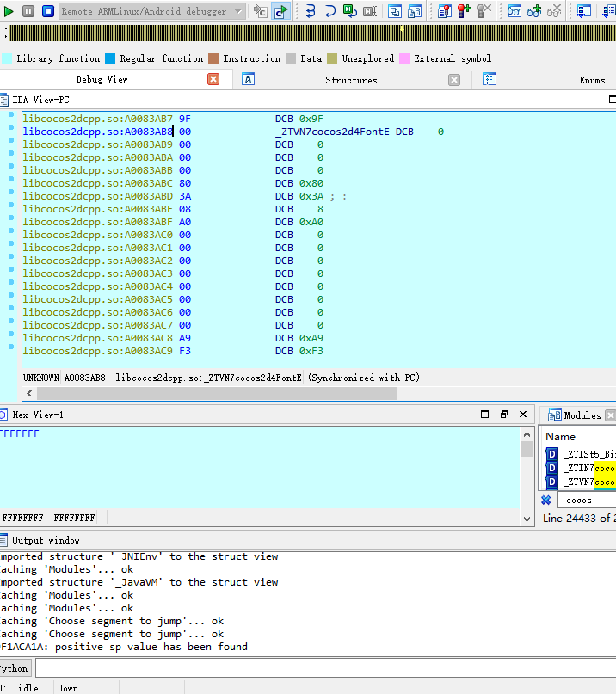Select the line 'DCB 0x3A ; :'
Screen dimensions: 616x694
point(311,196)
